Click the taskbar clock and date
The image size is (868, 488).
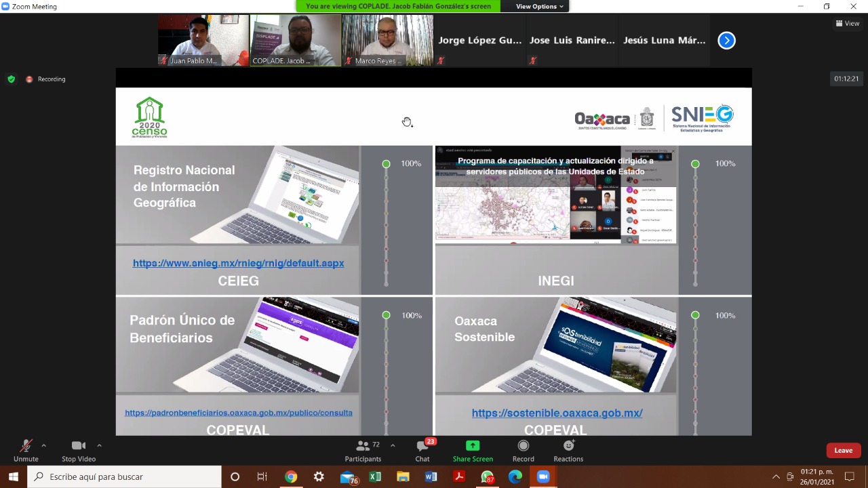(816, 476)
